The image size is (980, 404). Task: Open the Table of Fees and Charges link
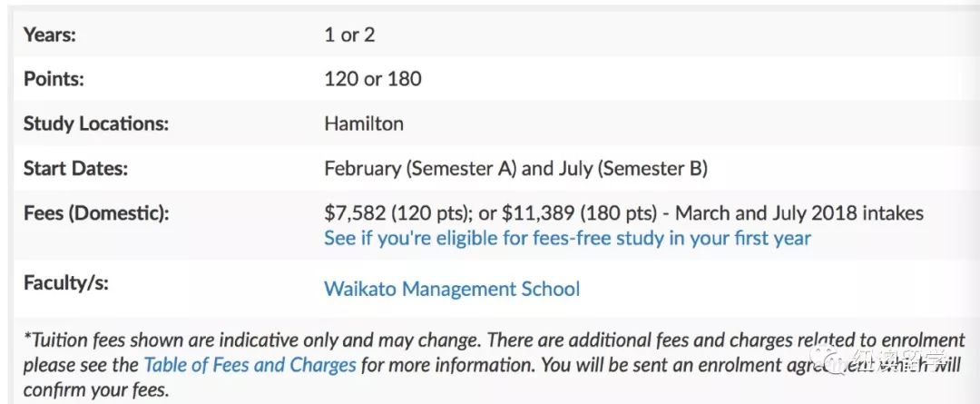(250, 365)
